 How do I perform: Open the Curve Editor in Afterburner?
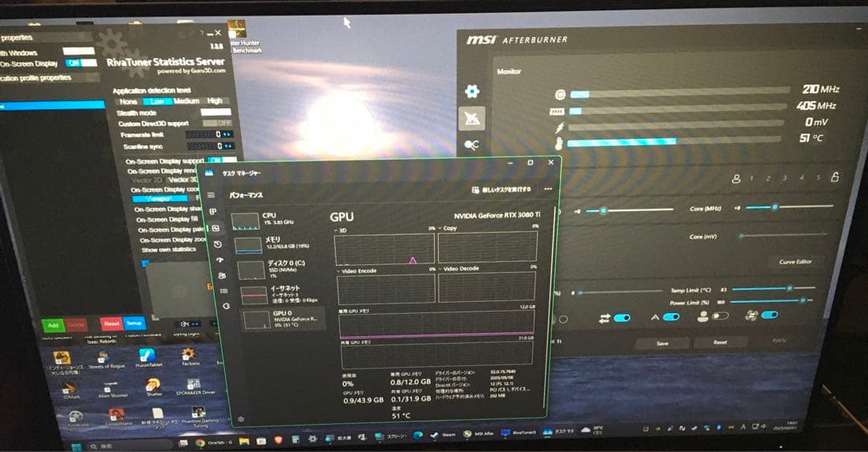click(x=795, y=262)
